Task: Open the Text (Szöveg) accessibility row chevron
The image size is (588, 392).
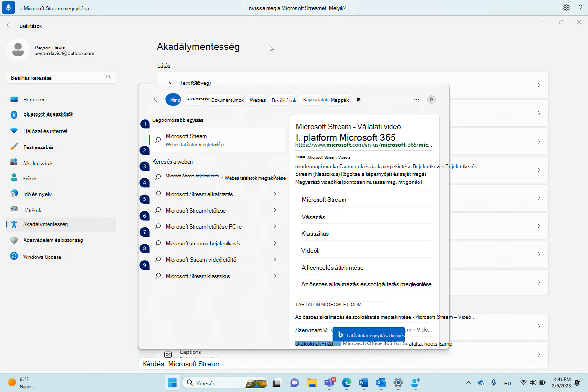Action: click(539, 85)
